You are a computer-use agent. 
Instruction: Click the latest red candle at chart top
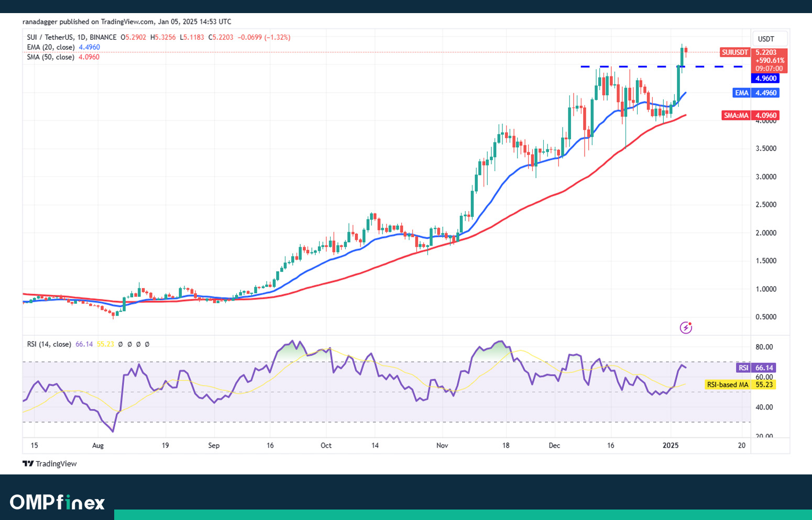click(686, 51)
